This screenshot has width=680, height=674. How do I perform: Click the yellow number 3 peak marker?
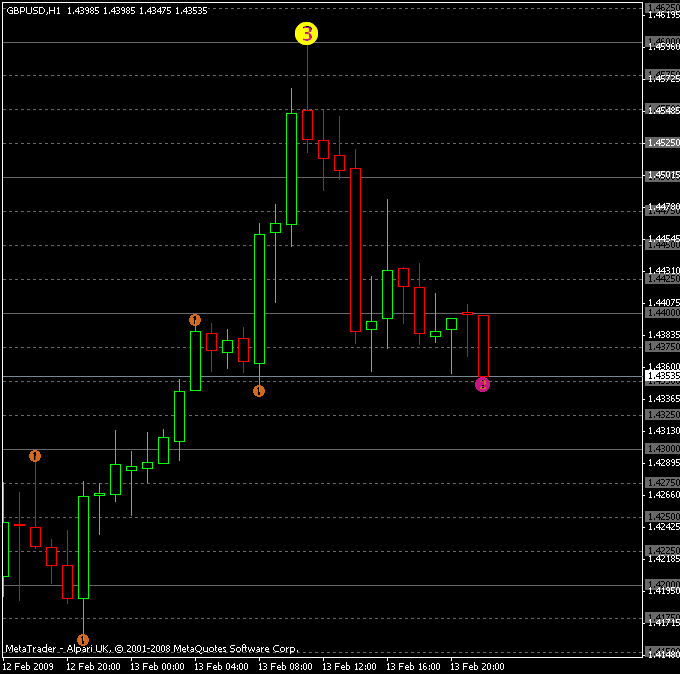(307, 34)
